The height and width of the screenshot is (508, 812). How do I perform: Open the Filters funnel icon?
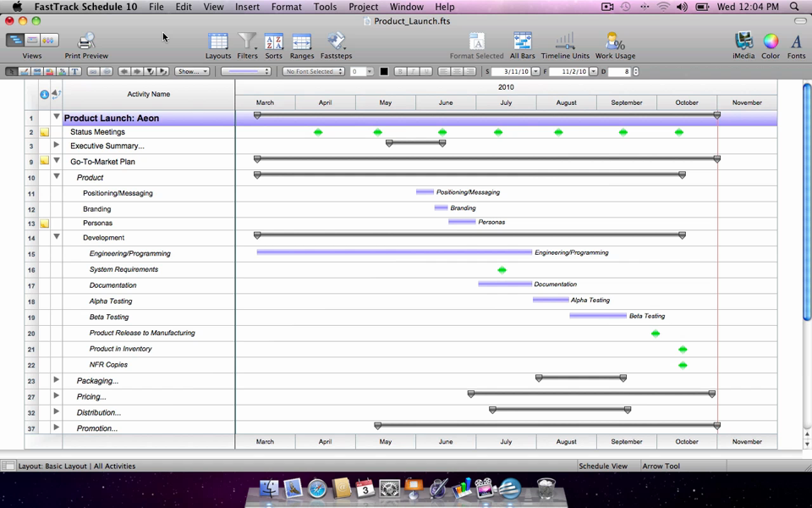click(x=247, y=41)
